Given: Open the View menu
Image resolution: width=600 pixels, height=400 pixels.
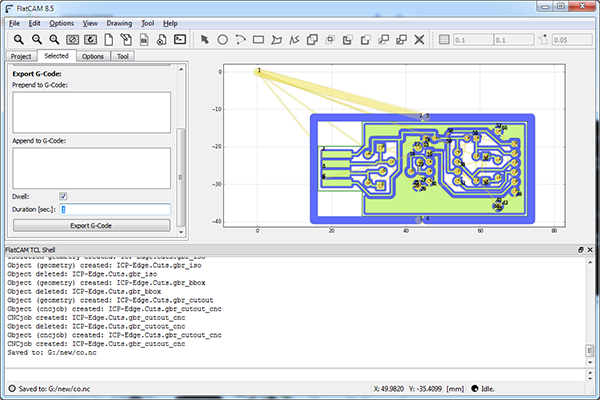Looking at the screenshot, I should click(x=90, y=23).
